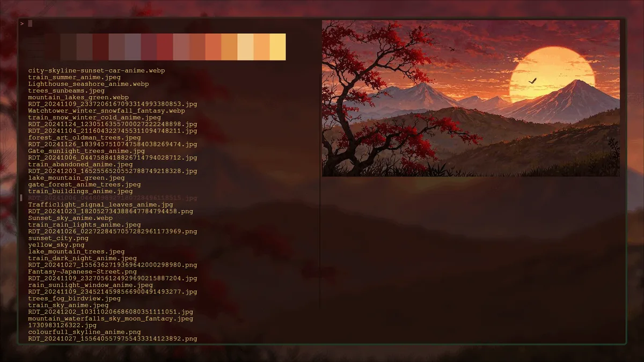Viewport: 644px width, 362px height.
Task: Select forest_art_oldman_trees.jpeg
Action: [x=83, y=137]
